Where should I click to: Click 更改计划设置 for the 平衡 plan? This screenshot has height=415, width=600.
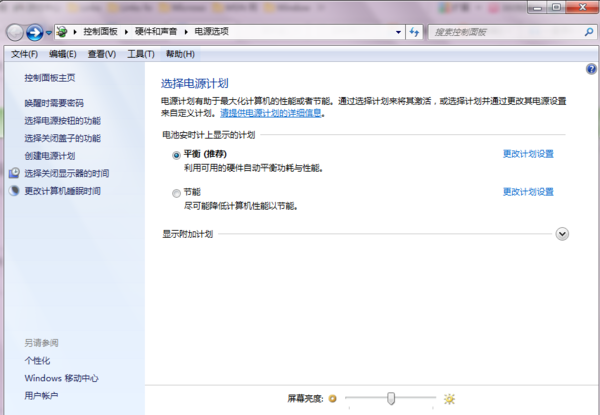click(x=528, y=154)
